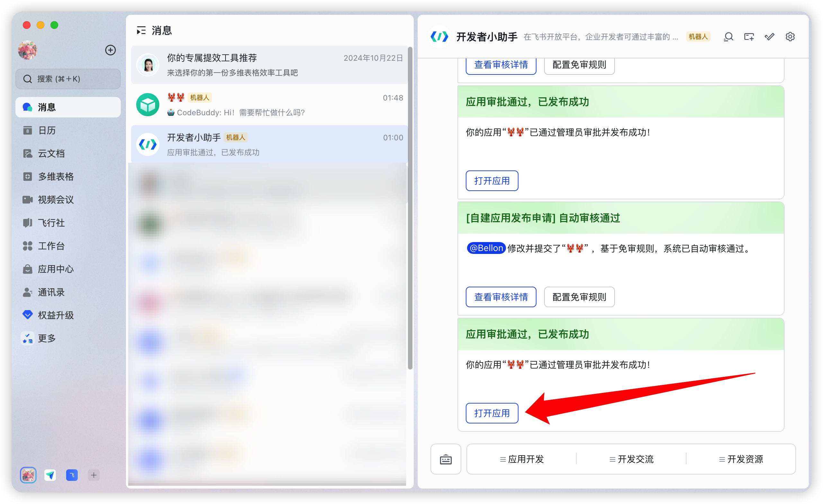This screenshot has height=504, width=823.
Task: Click the 搜索 (⌘+K) search field
Action: point(68,79)
